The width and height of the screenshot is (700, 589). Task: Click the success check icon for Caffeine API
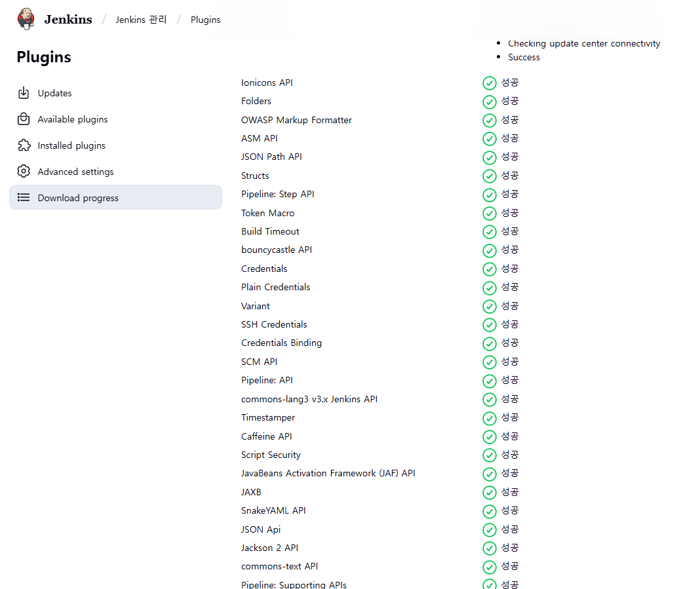tap(490, 437)
